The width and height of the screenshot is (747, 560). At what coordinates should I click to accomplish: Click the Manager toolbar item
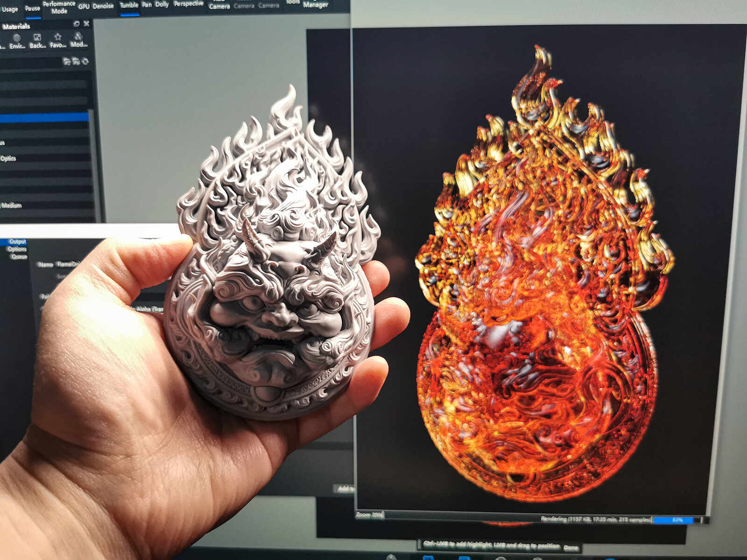pyautogui.click(x=316, y=5)
